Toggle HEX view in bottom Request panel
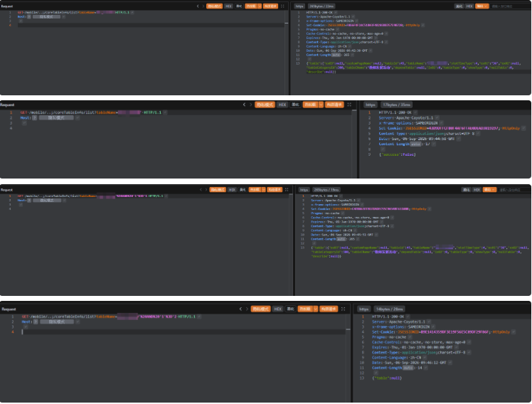Screen dimensions: 532x404 [278, 309]
